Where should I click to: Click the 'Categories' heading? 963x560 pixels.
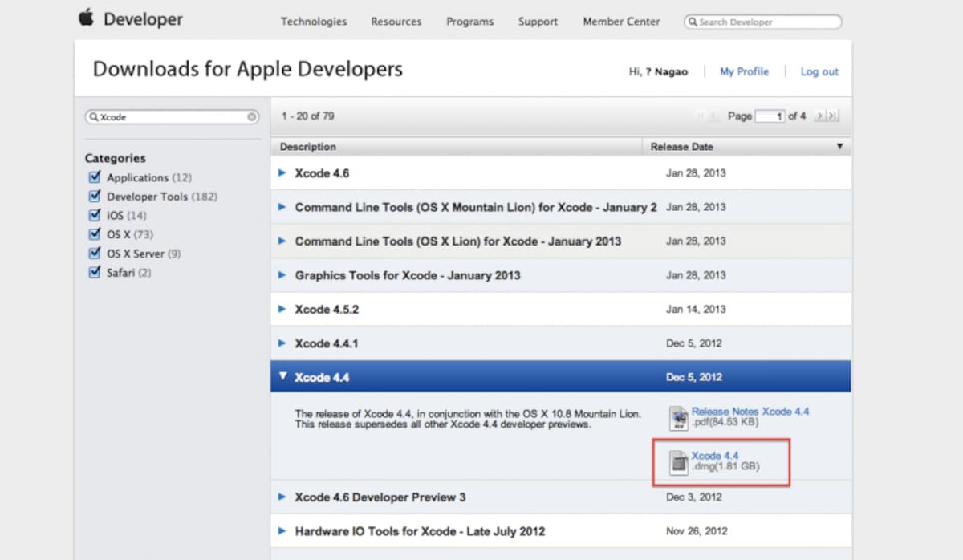(x=116, y=158)
